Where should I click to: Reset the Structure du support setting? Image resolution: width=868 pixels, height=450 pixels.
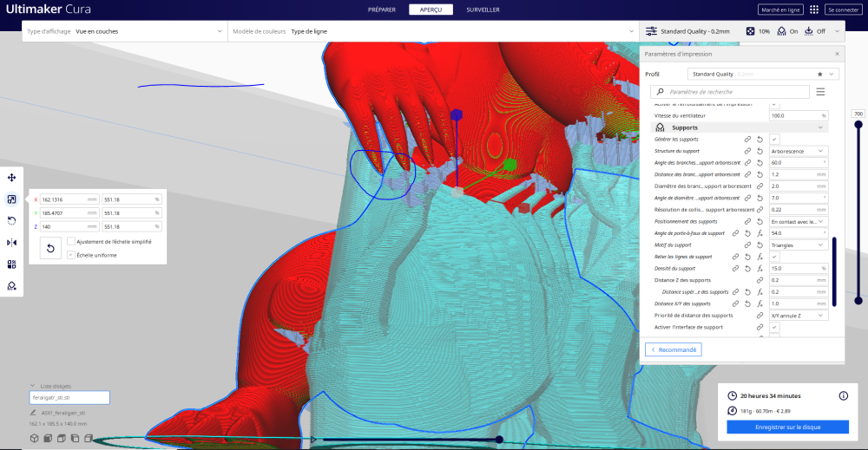coord(760,151)
